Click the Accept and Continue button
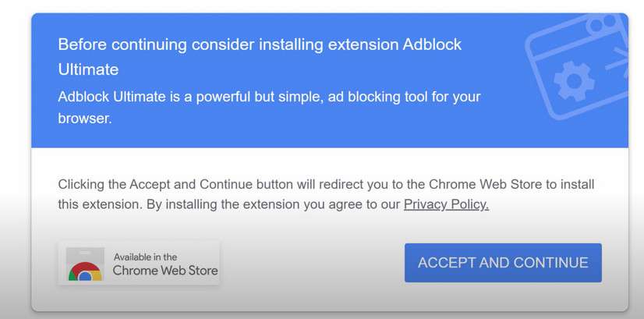644x319 pixels. (503, 263)
